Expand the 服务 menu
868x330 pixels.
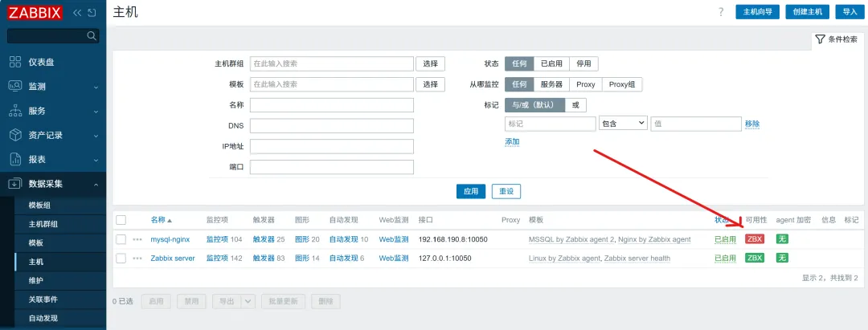click(x=96, y=111)
